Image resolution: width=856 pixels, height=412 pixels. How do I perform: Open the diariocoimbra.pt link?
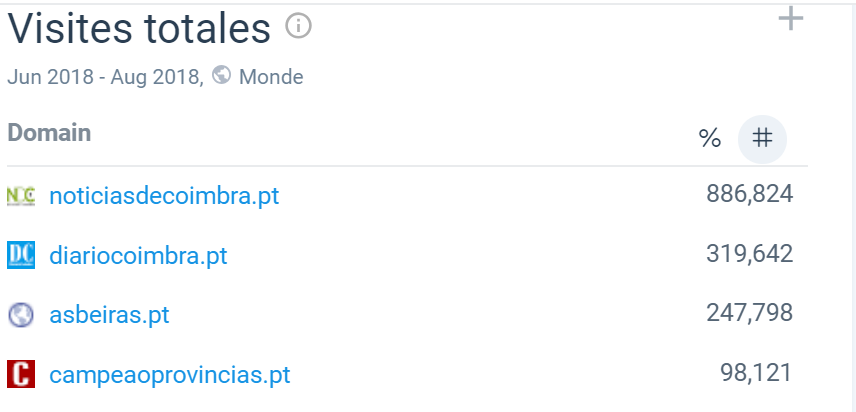point(138,255)
